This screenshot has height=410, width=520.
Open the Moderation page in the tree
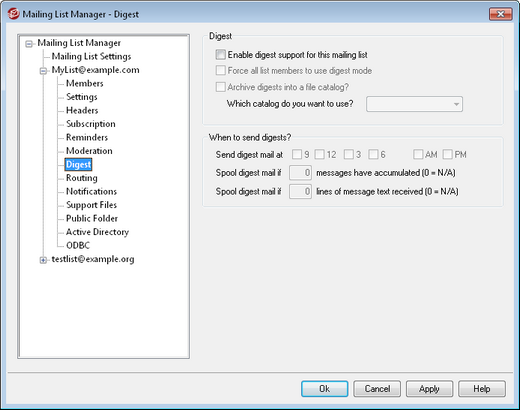point(89,151)
